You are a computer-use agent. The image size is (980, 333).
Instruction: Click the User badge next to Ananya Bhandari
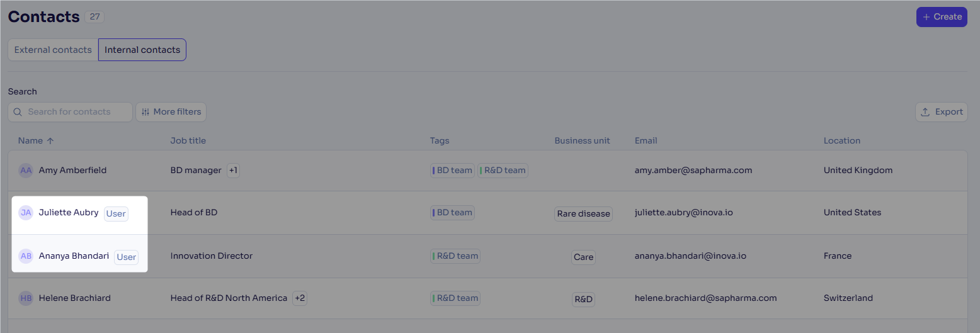click(127, 257)
